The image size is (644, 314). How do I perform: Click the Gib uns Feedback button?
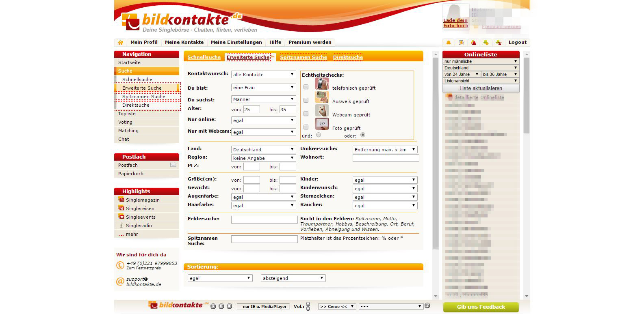[x=481, y=307]
